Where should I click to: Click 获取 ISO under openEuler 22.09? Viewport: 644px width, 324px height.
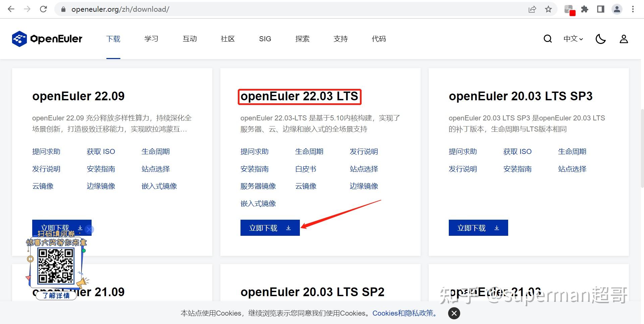pyautogui.click(x=101, y=151)
